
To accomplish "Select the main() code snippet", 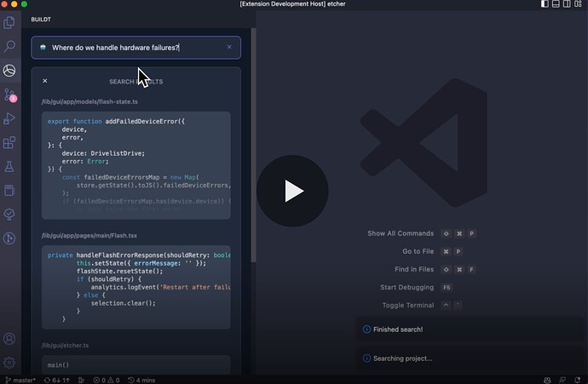I will tap(135, 364).
